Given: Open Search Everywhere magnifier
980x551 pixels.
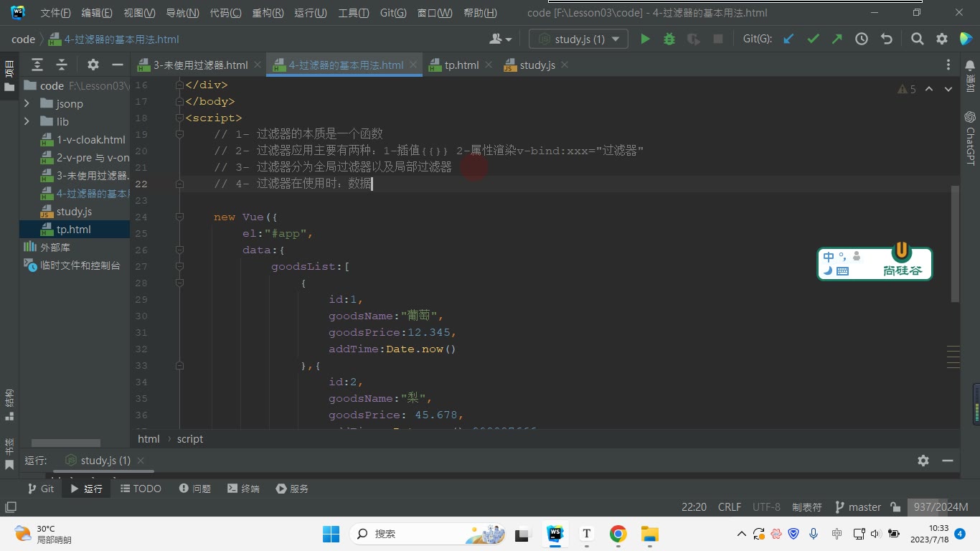Looking at the screenshot, I should click(x=917, y=39).
